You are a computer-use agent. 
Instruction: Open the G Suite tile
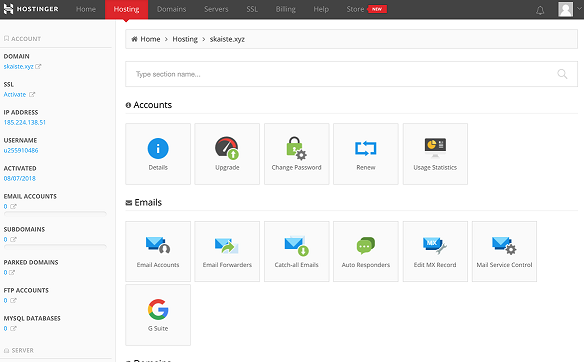158,315
